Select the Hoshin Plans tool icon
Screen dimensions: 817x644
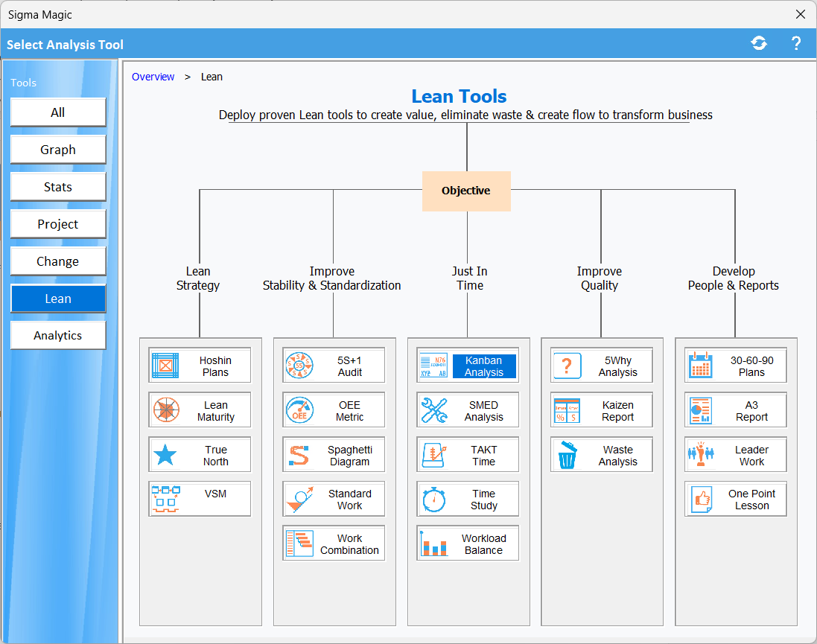pyautogui.click(x=165, y=366)
